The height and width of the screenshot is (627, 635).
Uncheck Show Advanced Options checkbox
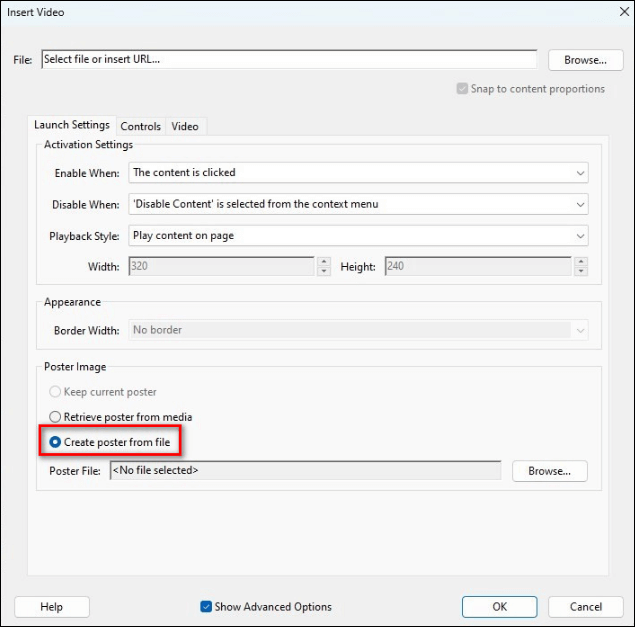coord(206,607)
